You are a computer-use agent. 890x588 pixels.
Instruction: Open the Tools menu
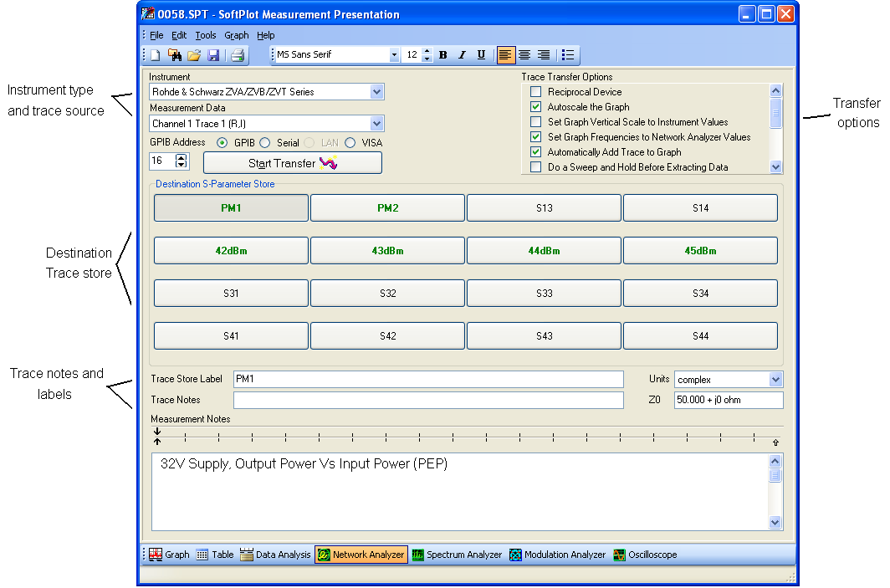206,35
